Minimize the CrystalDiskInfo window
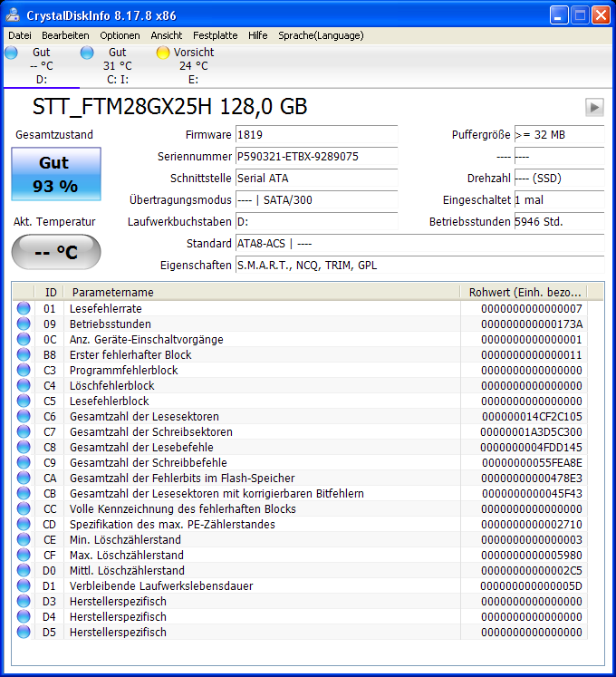Viewport: 616px width, 677px height. 559,15
